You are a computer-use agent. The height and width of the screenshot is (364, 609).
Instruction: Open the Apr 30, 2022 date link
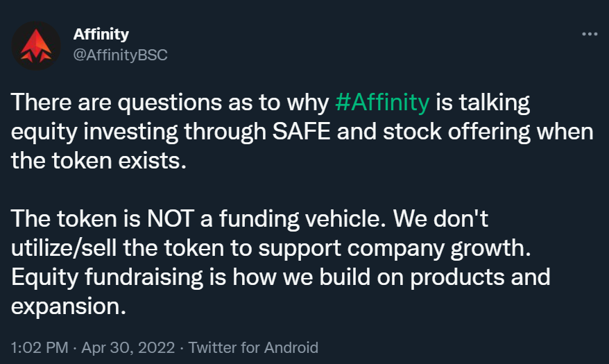coord(128,347)
